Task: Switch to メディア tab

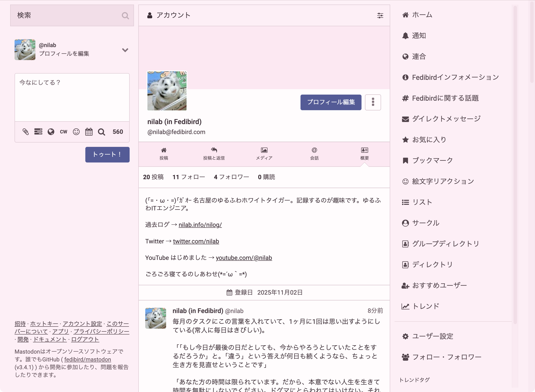Action: (264, 154)
